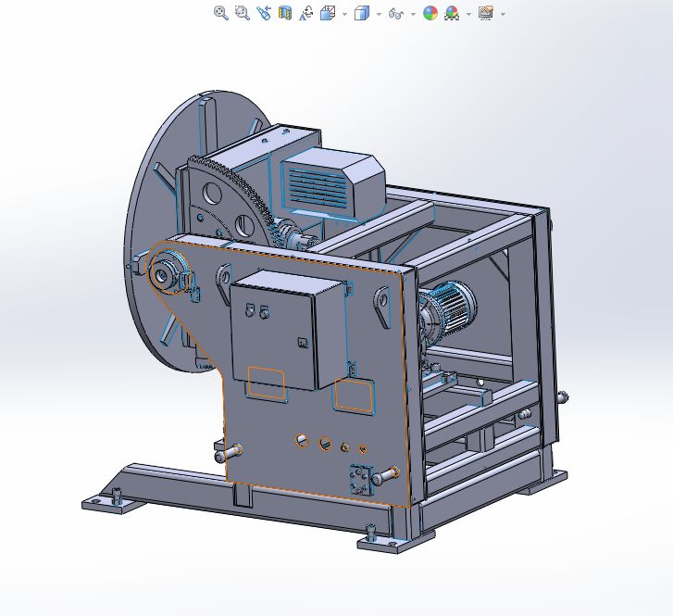This screenshot has width=673, height=616.
Task: Click the Zoom to Fit icon
Action: coord(221,13)
